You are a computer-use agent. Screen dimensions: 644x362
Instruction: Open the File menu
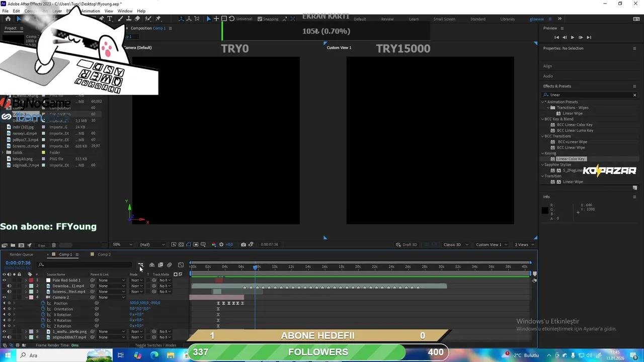point(5,11)
